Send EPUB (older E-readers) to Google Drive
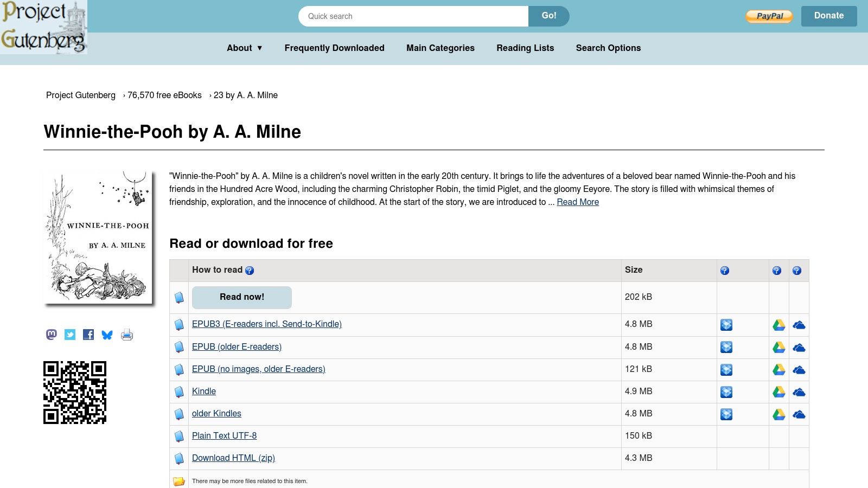Screen dimensions: 868x488 pyautogui.click(x=779, y=347)
